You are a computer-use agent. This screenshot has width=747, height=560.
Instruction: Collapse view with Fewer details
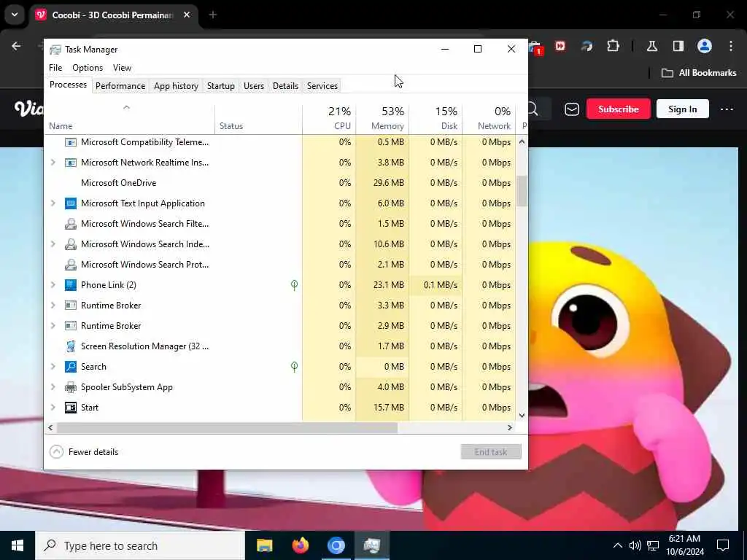pos(84,452)
